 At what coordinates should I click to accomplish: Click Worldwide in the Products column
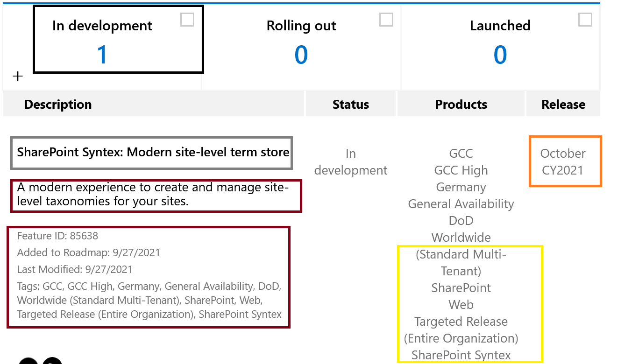[x=461, y=238]
